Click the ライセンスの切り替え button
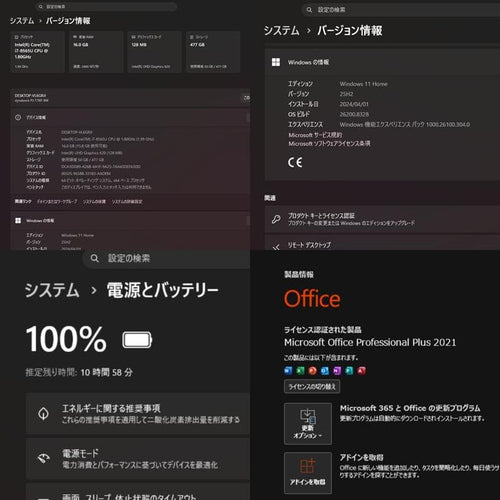The height and width of the screenshot is (500, 500). click(x=312, y=387)
